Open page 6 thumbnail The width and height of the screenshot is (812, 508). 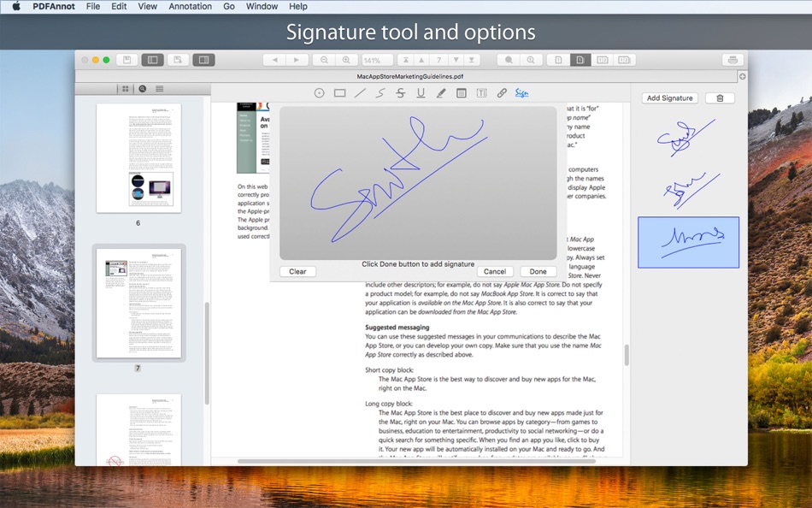tap(138, 158)
